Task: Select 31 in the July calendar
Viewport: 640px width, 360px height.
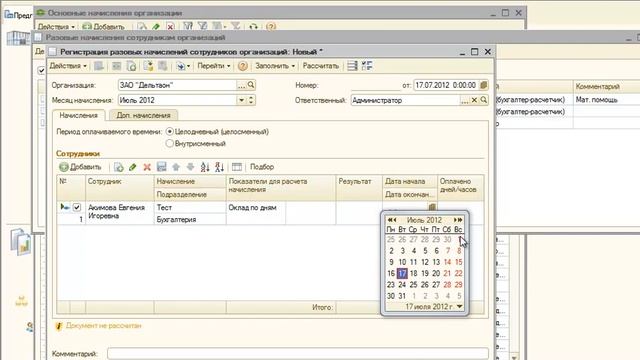Action: click(x=402, y=296)
